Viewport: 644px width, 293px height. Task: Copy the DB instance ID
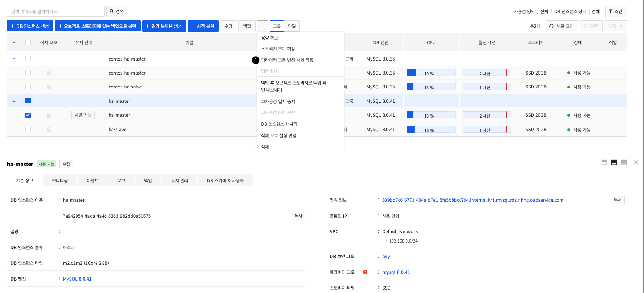pos(298,216)
